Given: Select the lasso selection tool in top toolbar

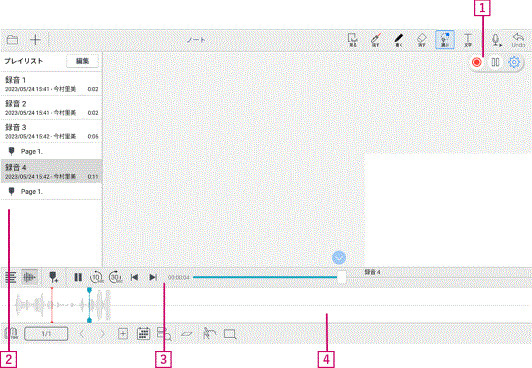Looking at the screenshot, I should 353,40.
